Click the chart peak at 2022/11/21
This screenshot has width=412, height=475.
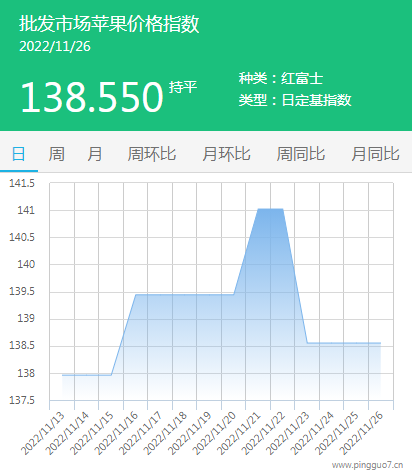[258, 209]
